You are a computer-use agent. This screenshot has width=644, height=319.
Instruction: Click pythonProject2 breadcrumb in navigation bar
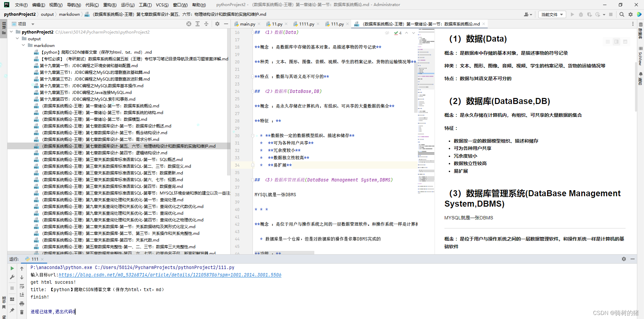[x=20, y=14]
